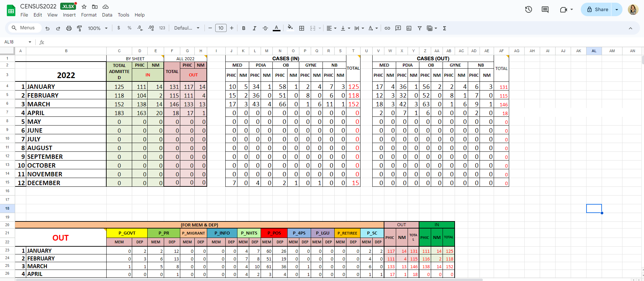
Task: Move the document with the folder icon
Action: pyautogui.click(x=95, y=7)
